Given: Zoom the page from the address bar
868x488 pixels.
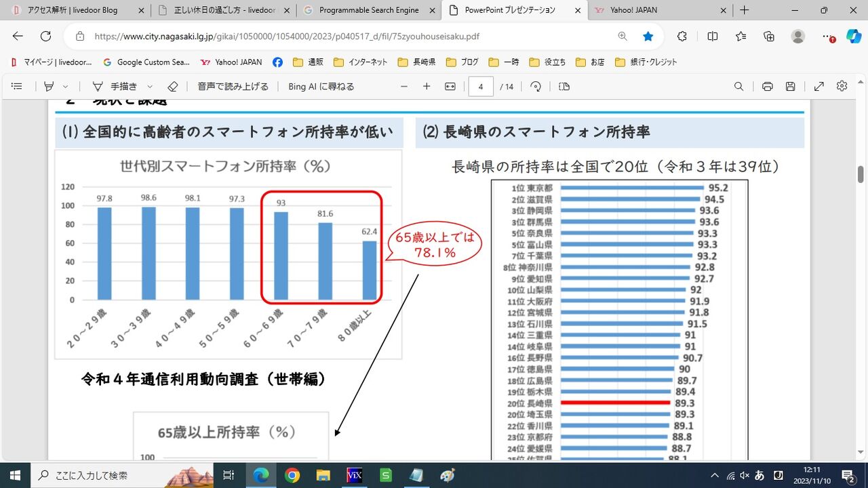Looking at the screenshot, I should [x=623, y=37].
